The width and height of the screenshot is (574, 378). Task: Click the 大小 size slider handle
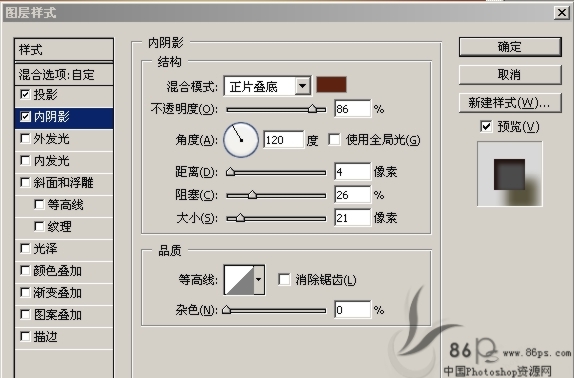click(x=240, y=218)
